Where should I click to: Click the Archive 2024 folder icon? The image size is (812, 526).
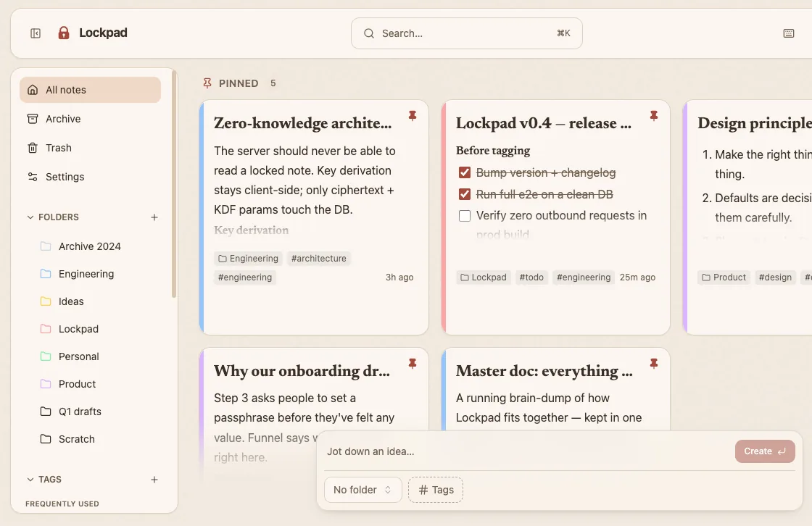pyautogui.click(x=46, y=246)
